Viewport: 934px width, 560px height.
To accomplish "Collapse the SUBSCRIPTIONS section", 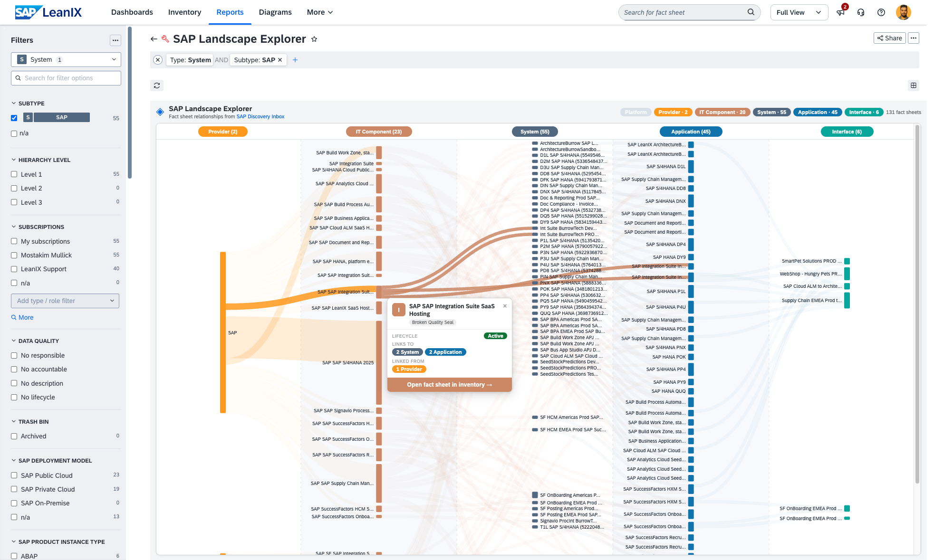I will pos(14,227).
